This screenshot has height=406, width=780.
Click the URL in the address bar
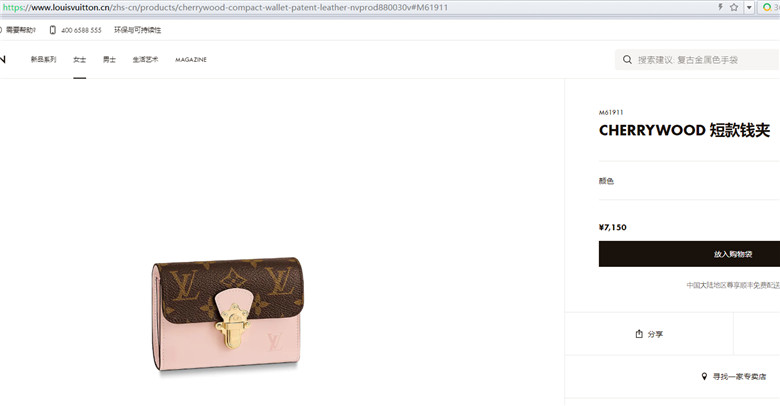point(225,7)
